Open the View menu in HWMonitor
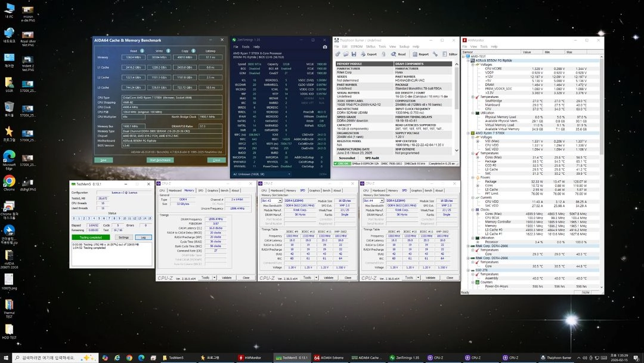This screenshot has width=644, height=363. click(x=473, y=47)
